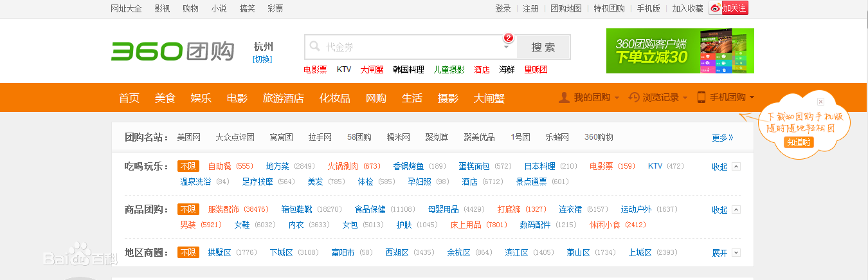Image resolution: width=868 pixels, height=280 pixels.
Task: Filter by 服装配饰 (38476)
Action: (239, 209)
